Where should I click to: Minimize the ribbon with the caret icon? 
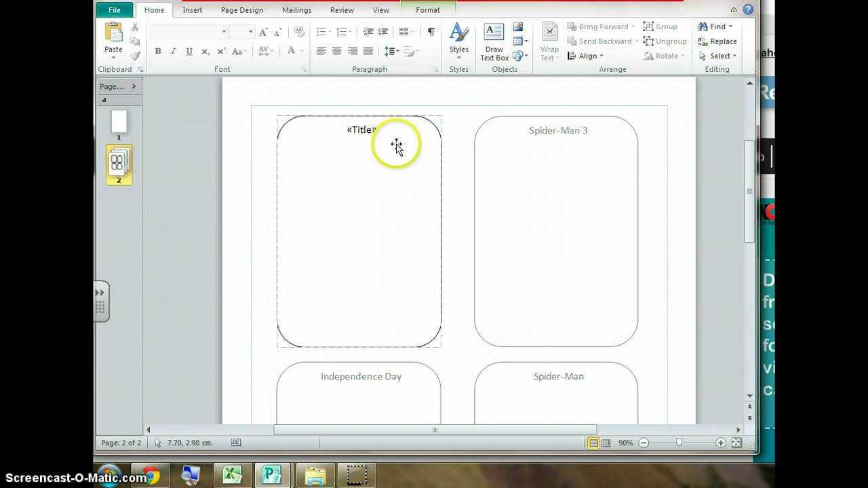point(734,10)
